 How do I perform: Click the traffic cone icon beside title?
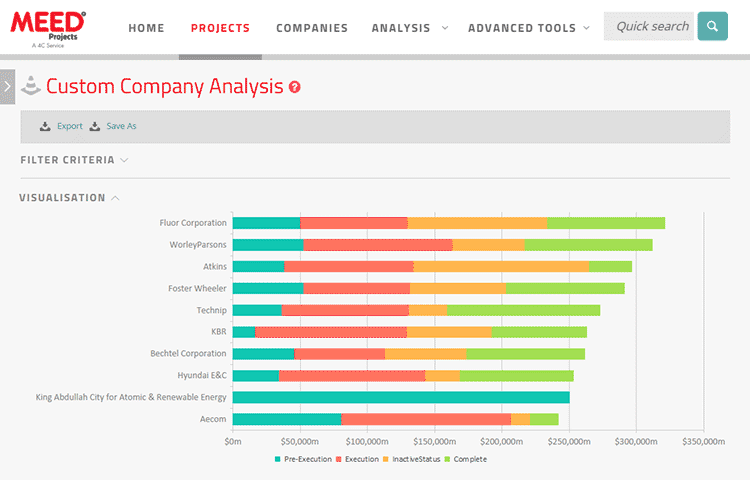click(31, 86)
